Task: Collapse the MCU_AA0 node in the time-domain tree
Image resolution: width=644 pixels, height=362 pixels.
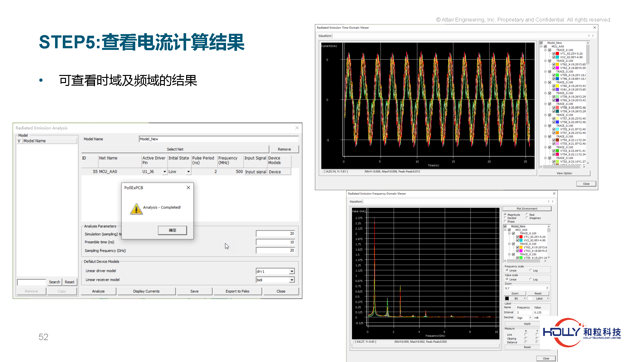Action: pos(541,46)
